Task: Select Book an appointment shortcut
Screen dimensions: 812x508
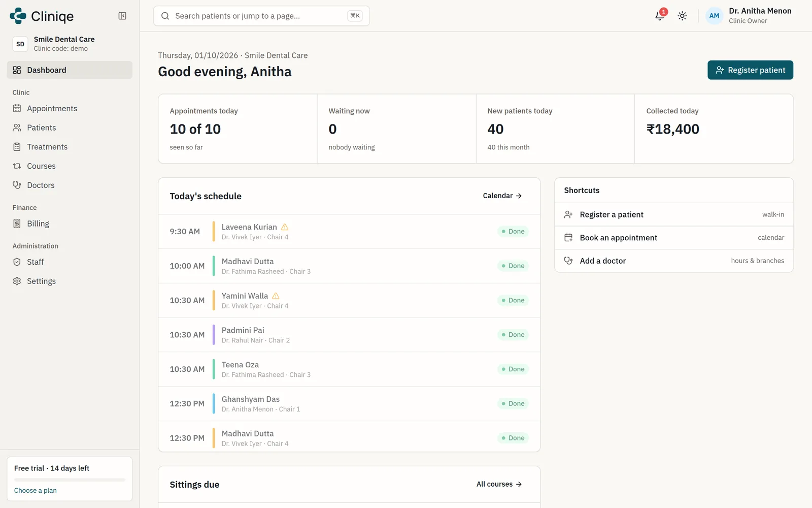Action: pyautogui.click(x=674, y=238)
